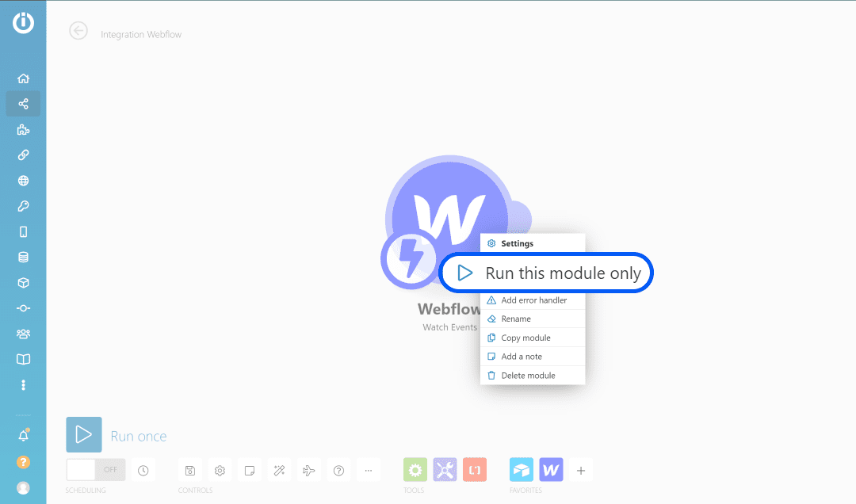The width and height of the screenshot is (856, 504).
Task: Edit scenario name Integration Webflow
Action: tap(141, 34)
